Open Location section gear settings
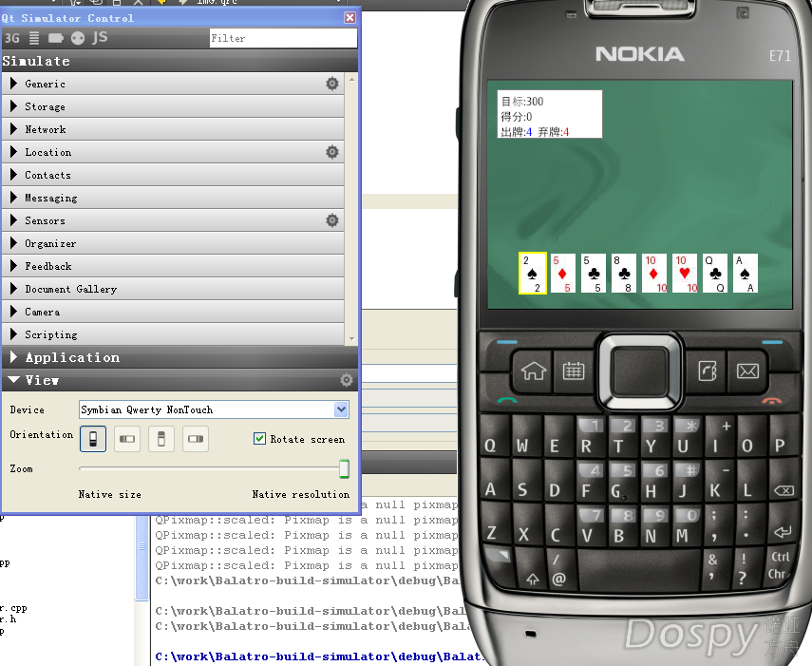Image resolution: width=812 pixels, height=666 pixels. [x=332, y=152]
